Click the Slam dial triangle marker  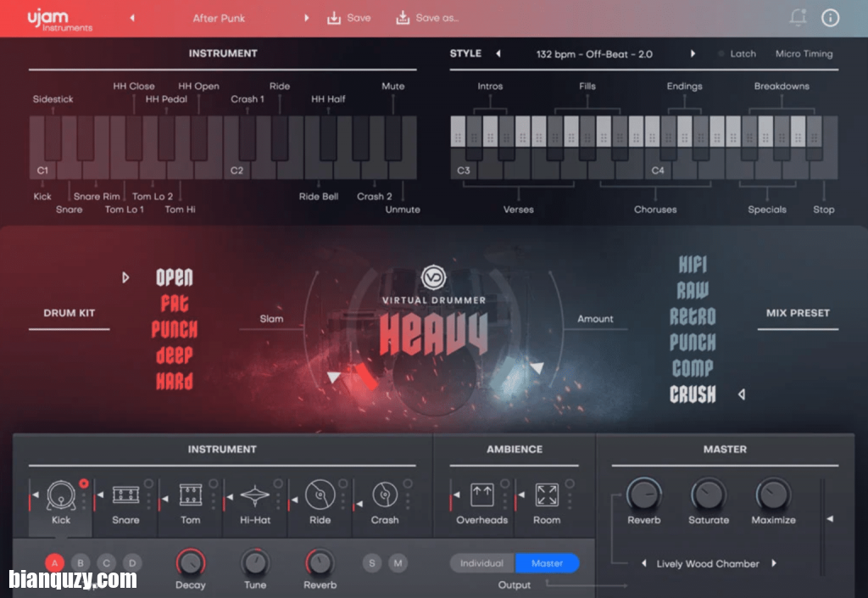[x=333, y=377]
